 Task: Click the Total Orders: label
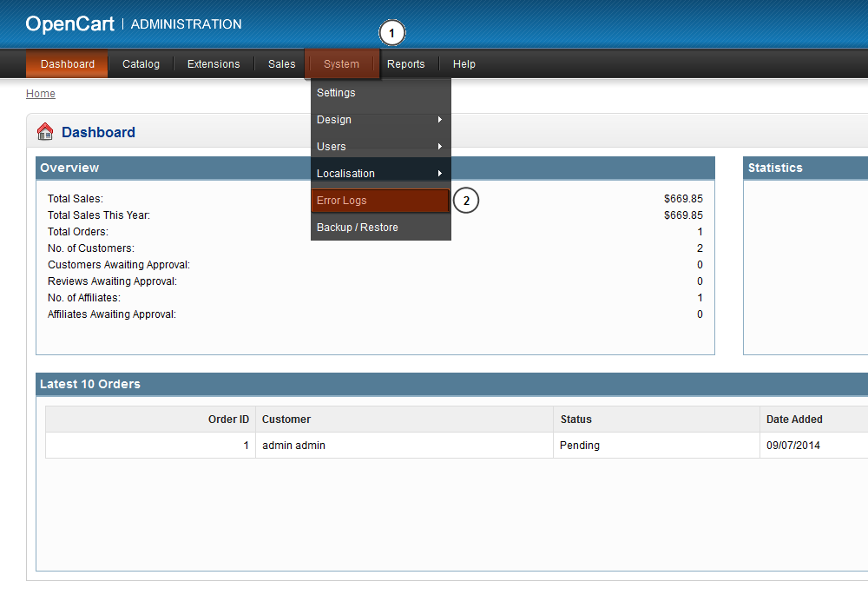[x=78, y=231]
